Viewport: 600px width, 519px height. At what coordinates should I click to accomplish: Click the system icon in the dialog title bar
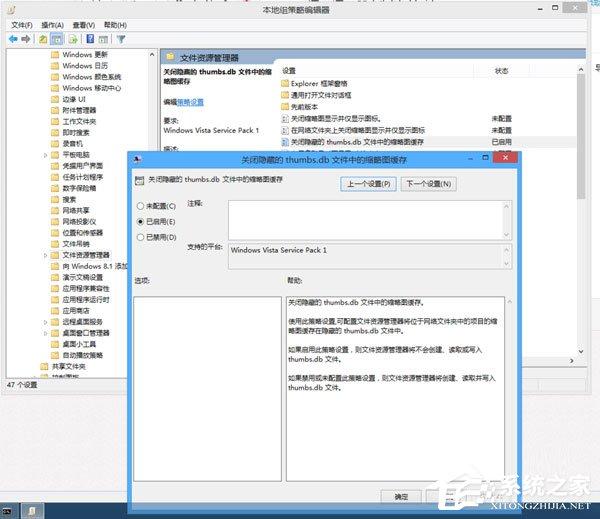(137, 160)
